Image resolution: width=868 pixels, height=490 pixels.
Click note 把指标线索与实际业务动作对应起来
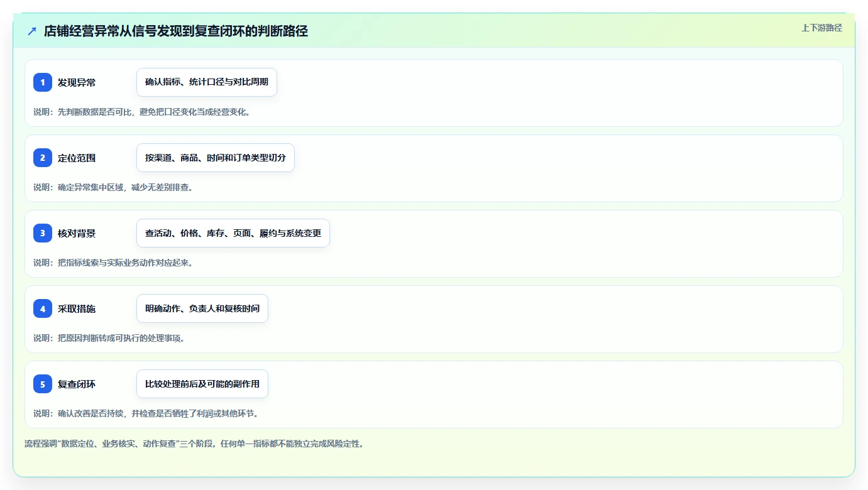pos(113,263)
